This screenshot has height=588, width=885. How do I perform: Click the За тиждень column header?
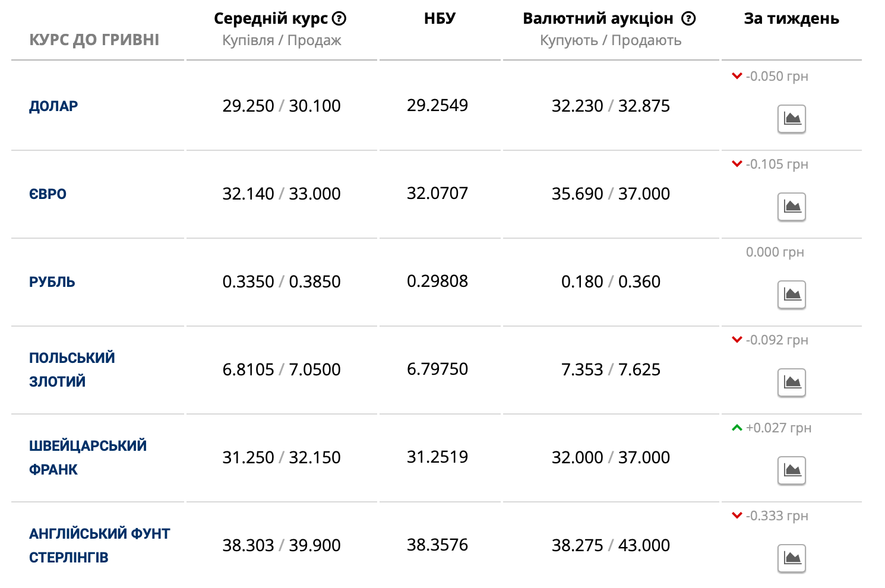pos(791,18)
